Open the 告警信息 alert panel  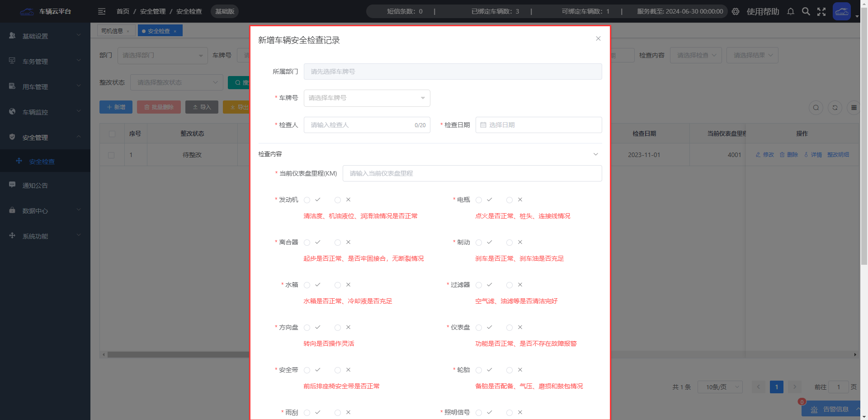831,409
